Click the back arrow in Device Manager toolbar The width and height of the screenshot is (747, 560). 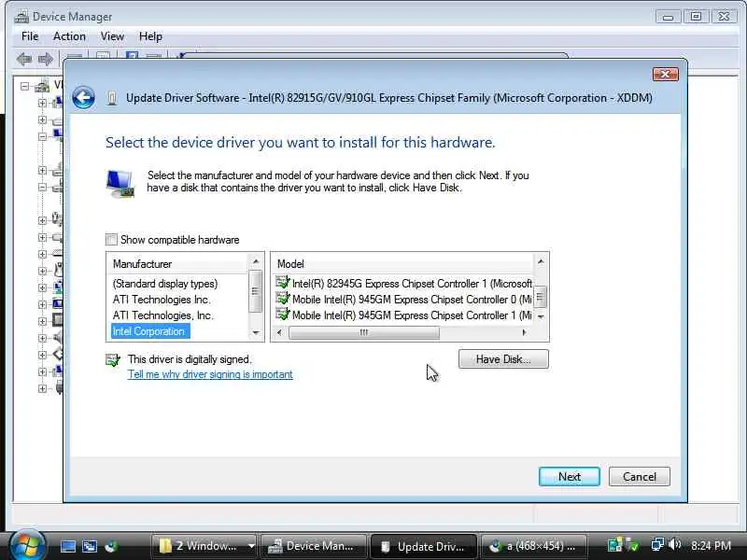pos(24,59)
